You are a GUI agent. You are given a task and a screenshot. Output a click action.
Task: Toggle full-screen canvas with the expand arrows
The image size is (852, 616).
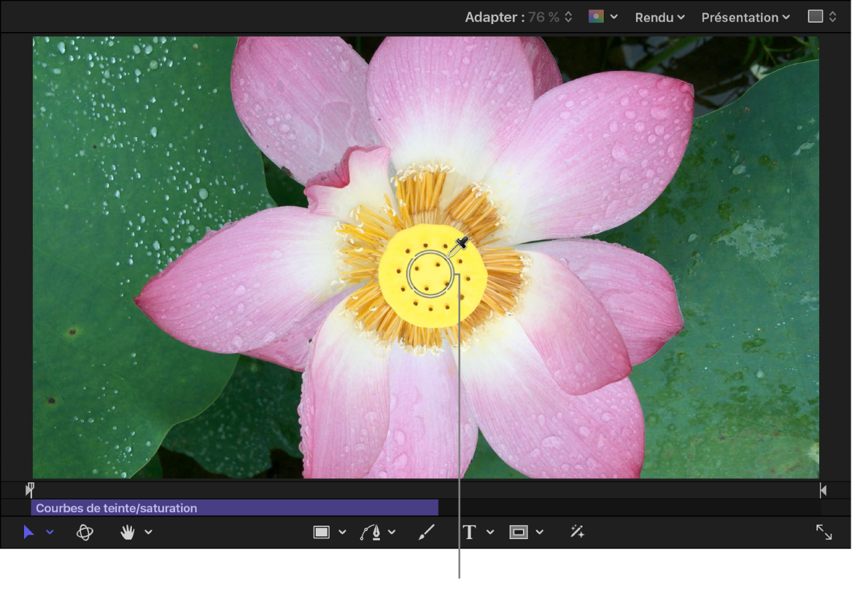point(824,532)
